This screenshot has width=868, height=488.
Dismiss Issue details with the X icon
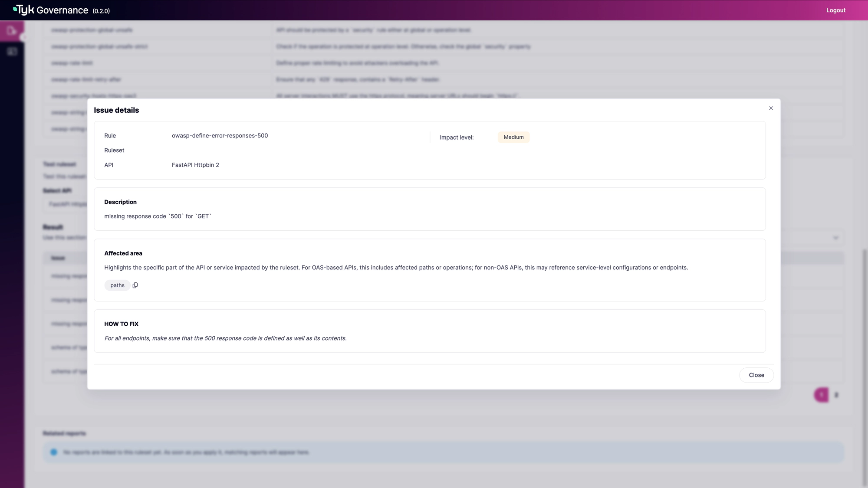[x=771, y=108]
